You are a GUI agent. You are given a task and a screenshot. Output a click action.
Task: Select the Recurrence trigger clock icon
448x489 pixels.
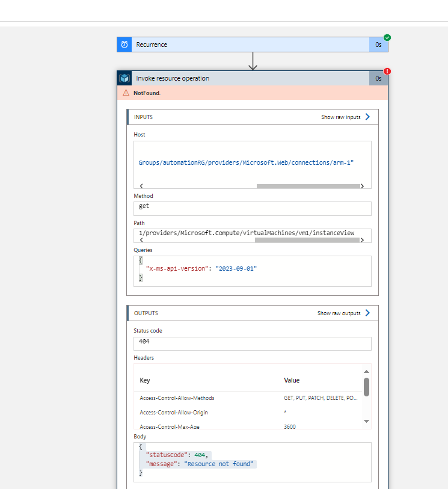pyautogui.click(x=124, y=44)
